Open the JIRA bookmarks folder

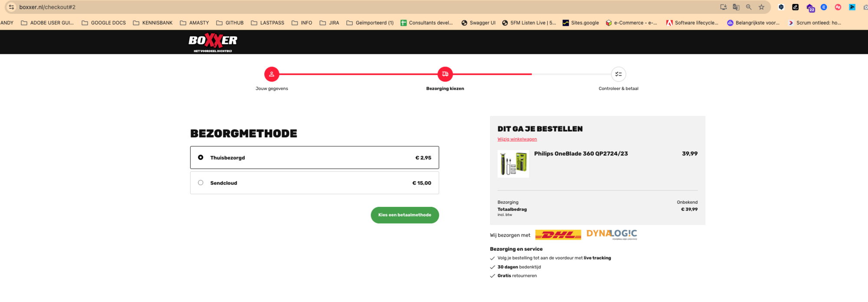[x=329, y=23]
